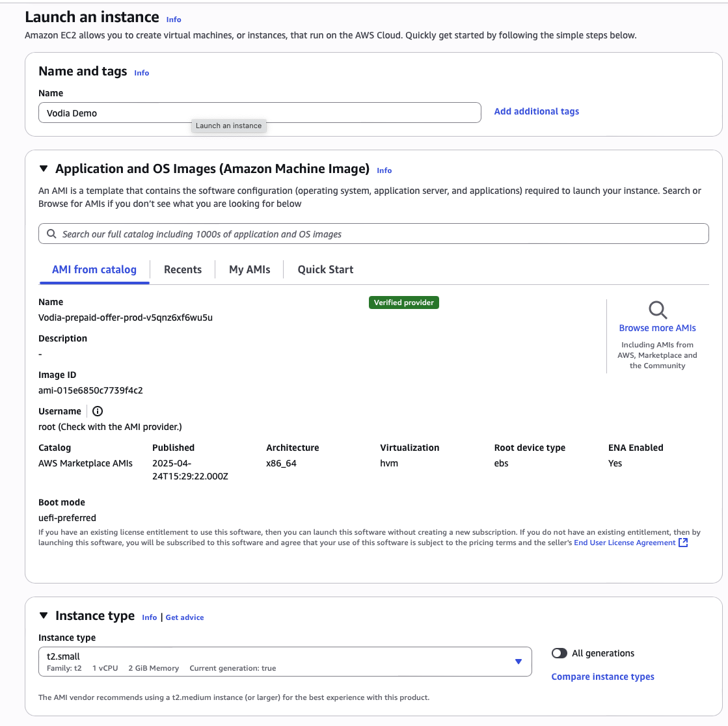Click the Verified provider badge

(403, 302)
